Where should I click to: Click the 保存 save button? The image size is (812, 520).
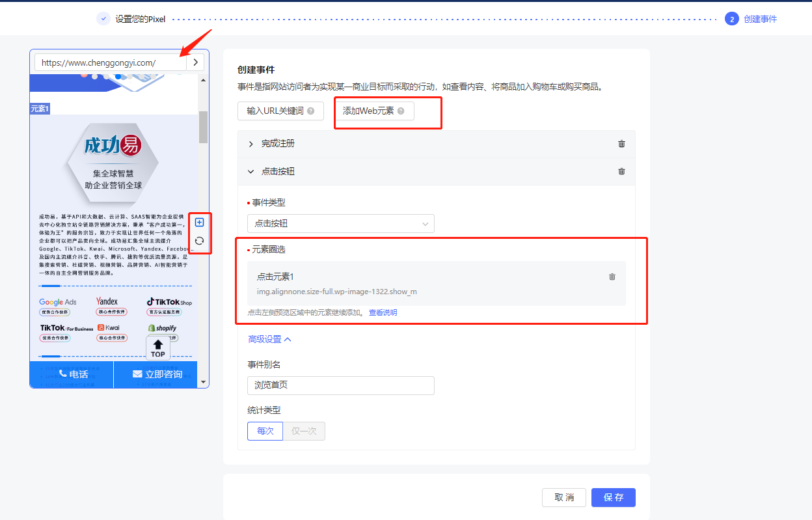pyautogui.click(x=613, y=497)
